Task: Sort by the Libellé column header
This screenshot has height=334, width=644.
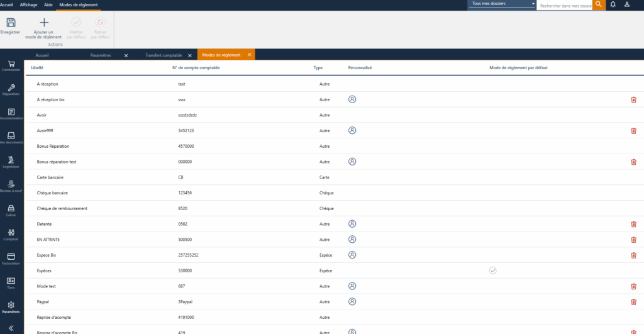Action: [37, 68]
